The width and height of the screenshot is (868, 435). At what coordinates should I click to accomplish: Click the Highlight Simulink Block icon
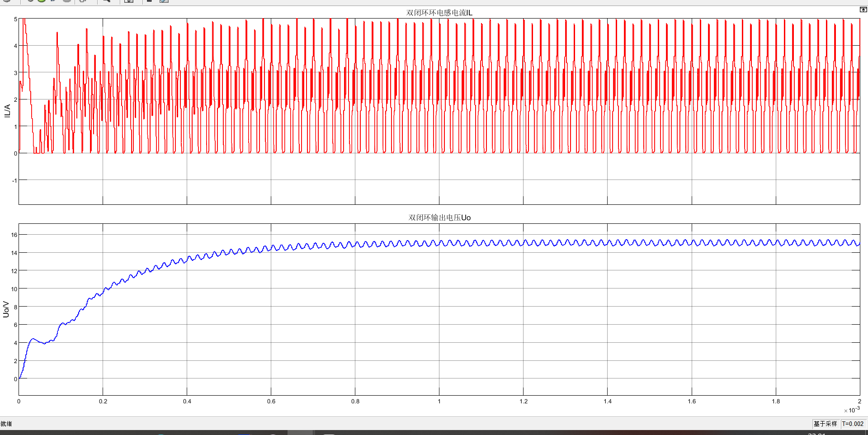pyautogui.click(x=83, y=1)
